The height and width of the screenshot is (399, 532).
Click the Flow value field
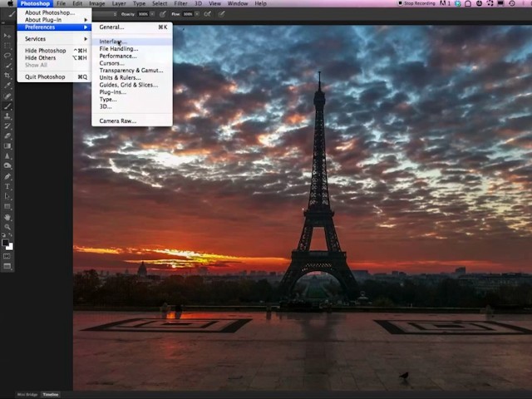(188, 14)
